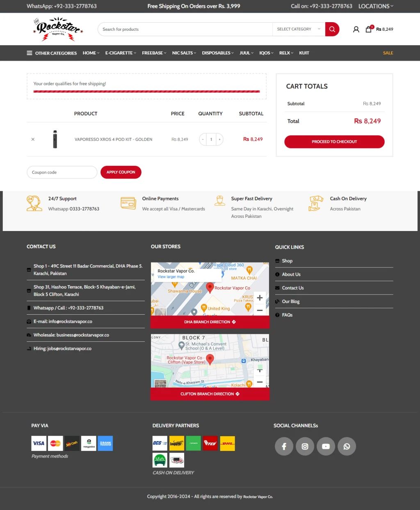Click the Whatsapp / Call footer number
Viewport: 420px width, 510px height.
[68, 308]
